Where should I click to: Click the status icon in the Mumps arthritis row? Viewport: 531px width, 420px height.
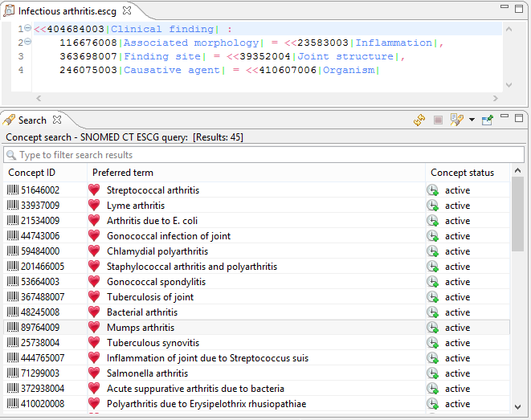point(432,328)
